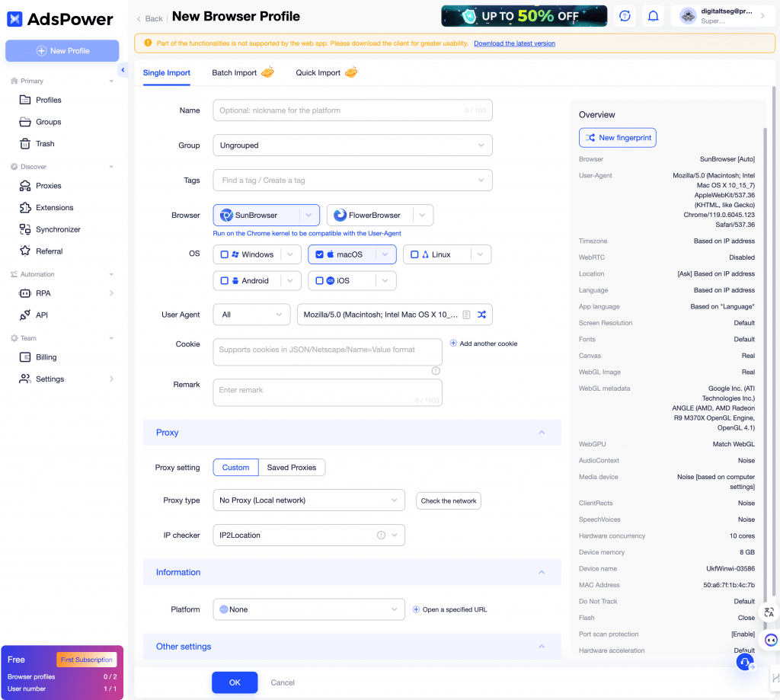Click the AdsPower logo
The image size is (780, 700).
60,19
